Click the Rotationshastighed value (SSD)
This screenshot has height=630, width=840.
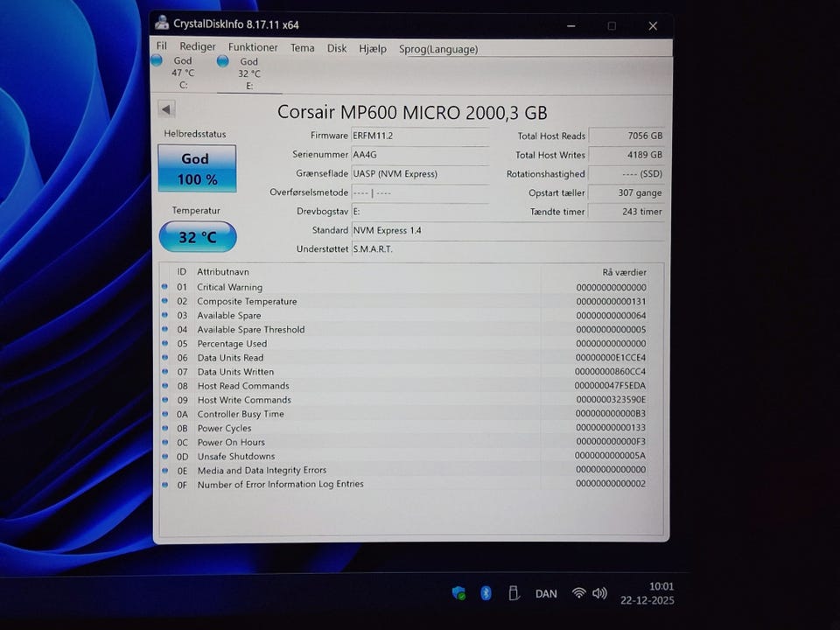[x=626, y=173]
